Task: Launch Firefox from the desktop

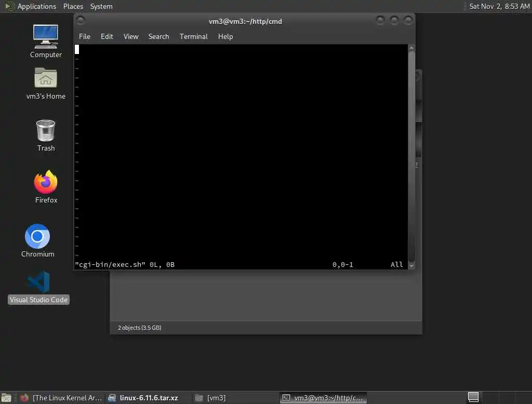Action: [46, 187]
